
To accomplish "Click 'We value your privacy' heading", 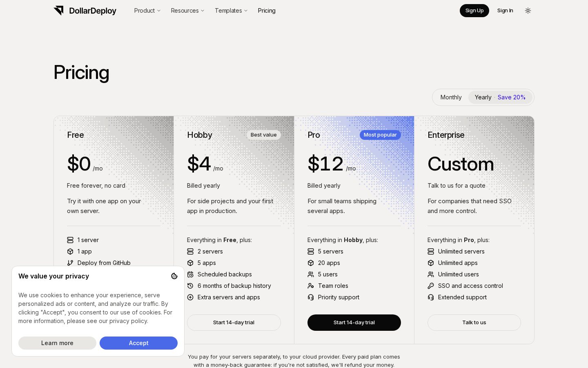I will point(53,276).
